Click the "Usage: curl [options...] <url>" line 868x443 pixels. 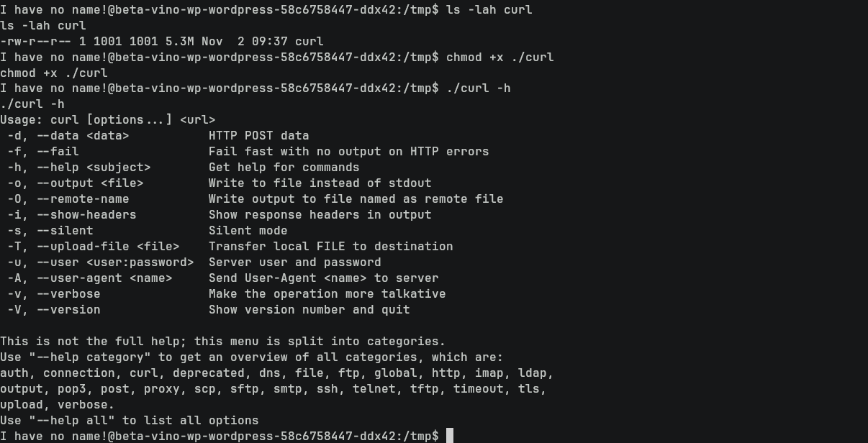pos(108,119)
